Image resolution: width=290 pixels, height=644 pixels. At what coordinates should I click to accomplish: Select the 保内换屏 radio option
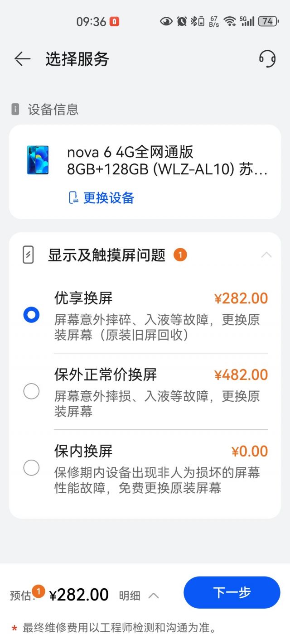tap(31, 467)
